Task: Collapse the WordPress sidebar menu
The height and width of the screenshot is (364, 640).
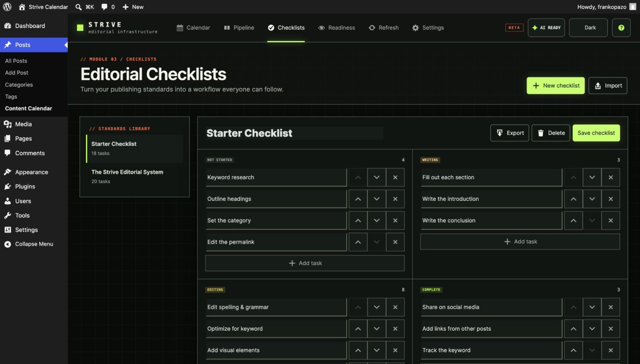Action: click(34, 244)
